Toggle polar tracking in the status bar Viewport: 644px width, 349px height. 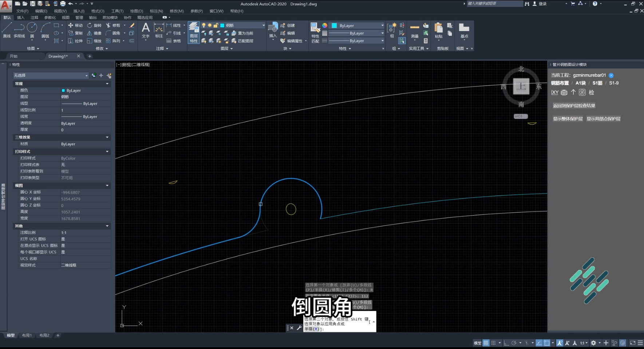pyautogui.click(x=514, y=343)
